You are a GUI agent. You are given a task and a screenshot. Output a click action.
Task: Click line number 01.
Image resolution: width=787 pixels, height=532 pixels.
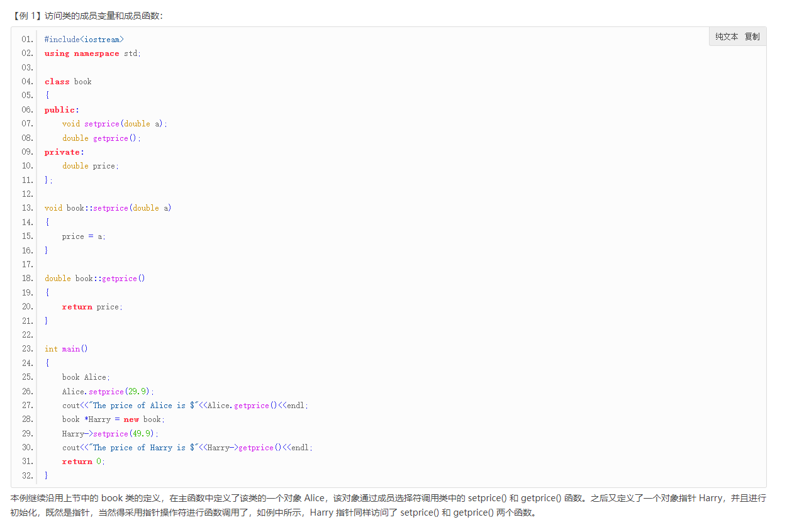[x=27, y=40]
